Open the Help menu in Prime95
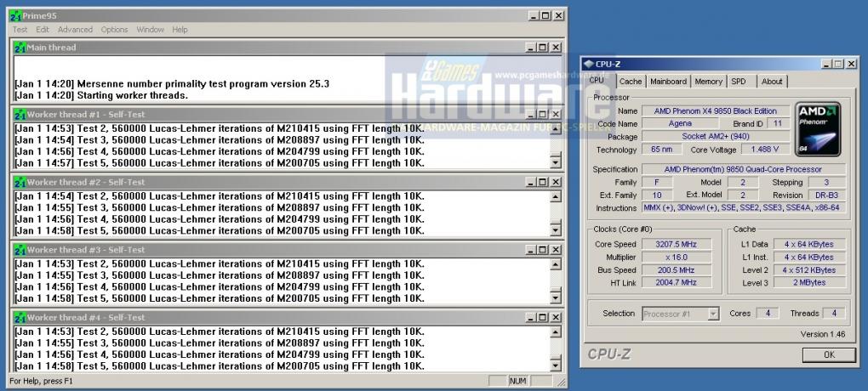 (x=180, y=30)
